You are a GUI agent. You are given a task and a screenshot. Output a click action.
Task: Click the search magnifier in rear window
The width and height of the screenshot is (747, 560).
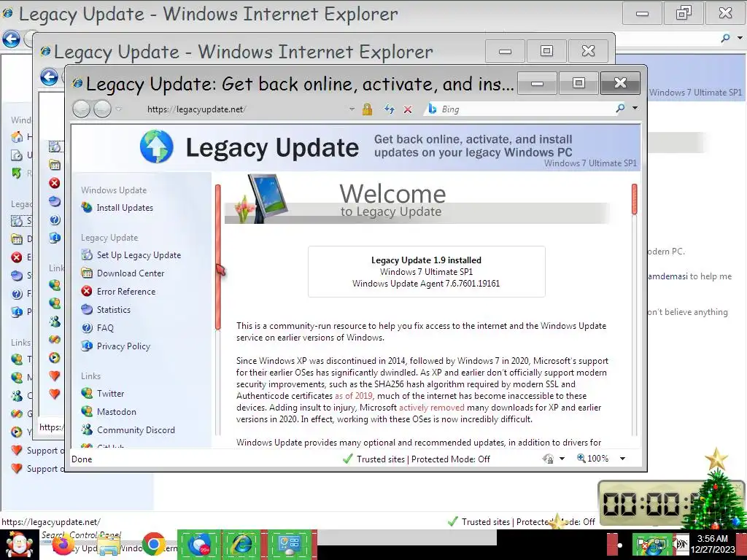tap(725, 38)
